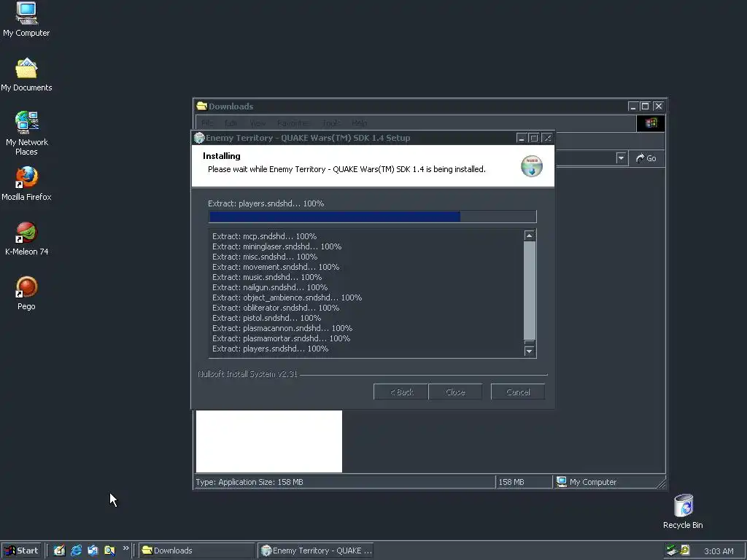The height and width of the screenshot is (560, 747).
Task: Open the My Documents desktop icon
Action: 26,75
